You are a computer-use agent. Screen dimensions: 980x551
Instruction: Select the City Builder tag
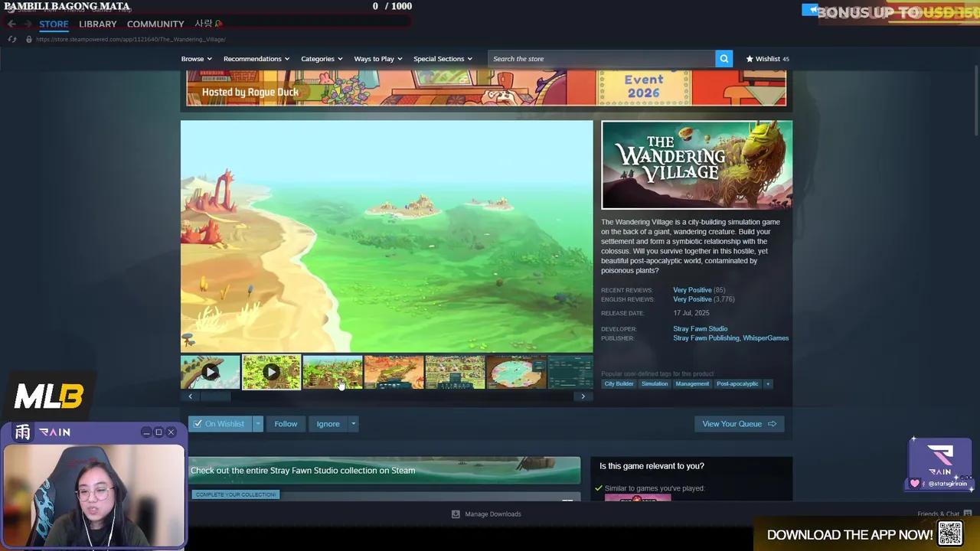pos(619,383)
